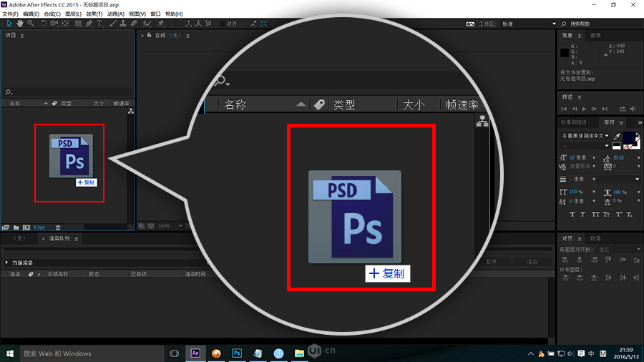Click the Project panel trash icon
Image resolution: width=644 pixels, height=362 pixels.
58,227
